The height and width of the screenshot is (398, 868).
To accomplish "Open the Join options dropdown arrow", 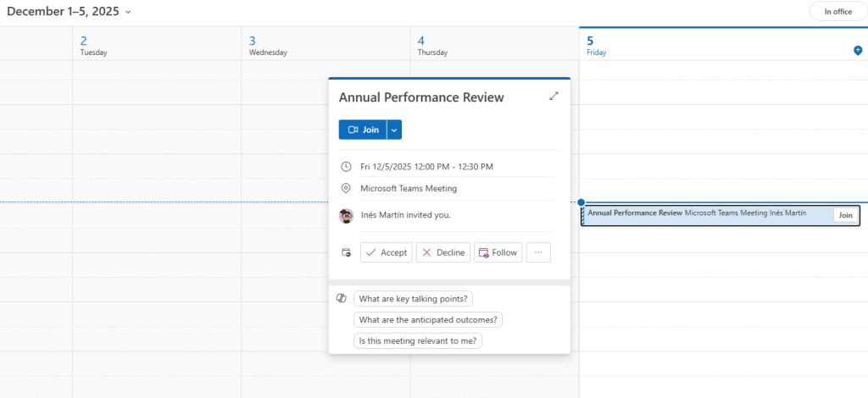I will (394, 130).
